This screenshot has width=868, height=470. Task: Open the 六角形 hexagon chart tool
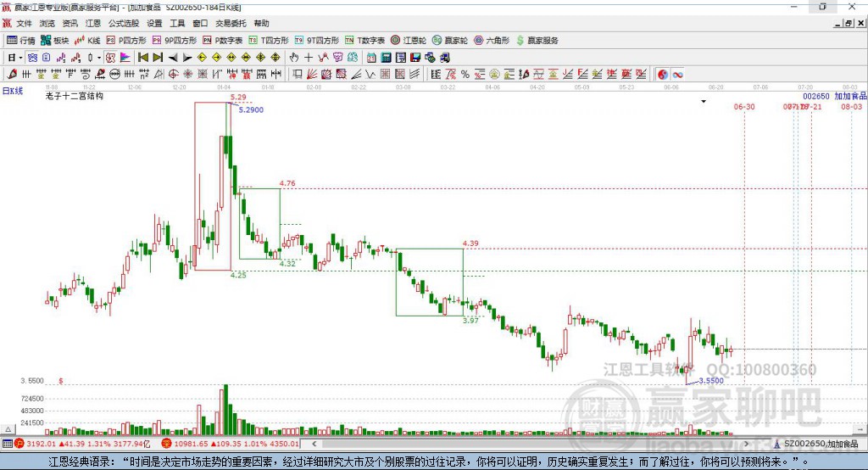[x=492, y=40]
